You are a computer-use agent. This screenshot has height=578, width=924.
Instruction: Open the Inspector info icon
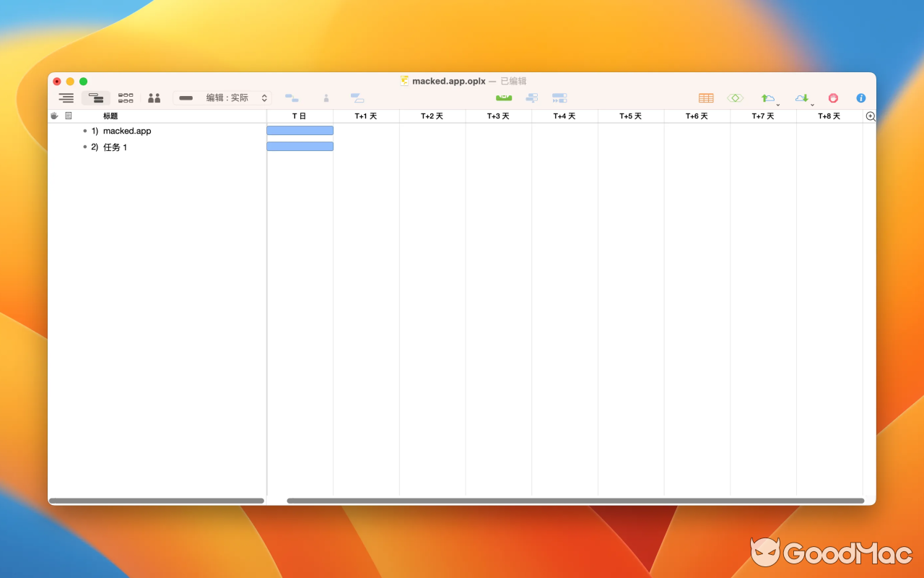click(860, 98)
